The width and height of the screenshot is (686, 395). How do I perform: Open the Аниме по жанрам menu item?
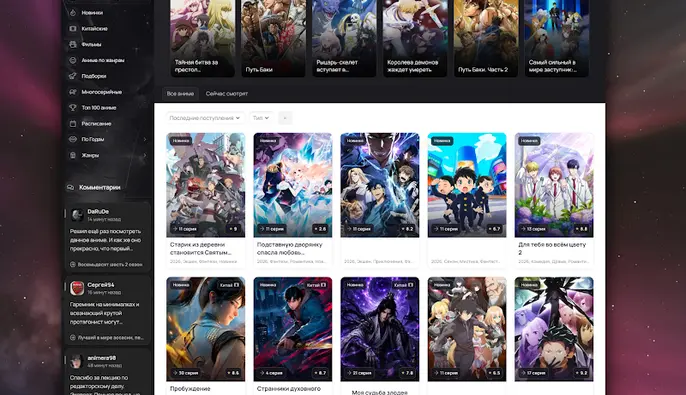point(103,60)
